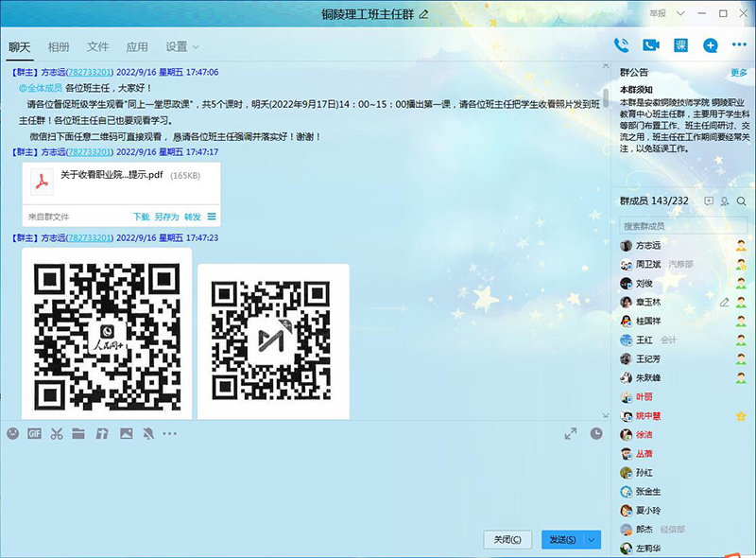Click the chat bubble icon beside member count
756x558 pixels.
tap(708, 201)
